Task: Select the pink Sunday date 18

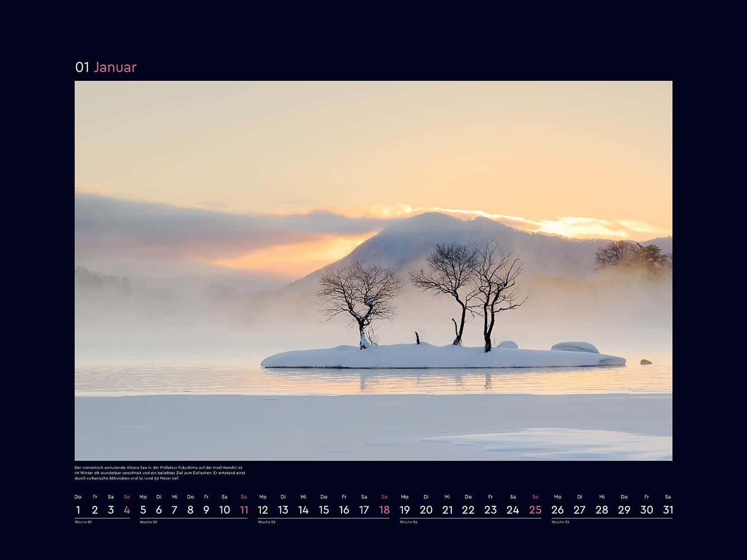Action: coord(384,510)
